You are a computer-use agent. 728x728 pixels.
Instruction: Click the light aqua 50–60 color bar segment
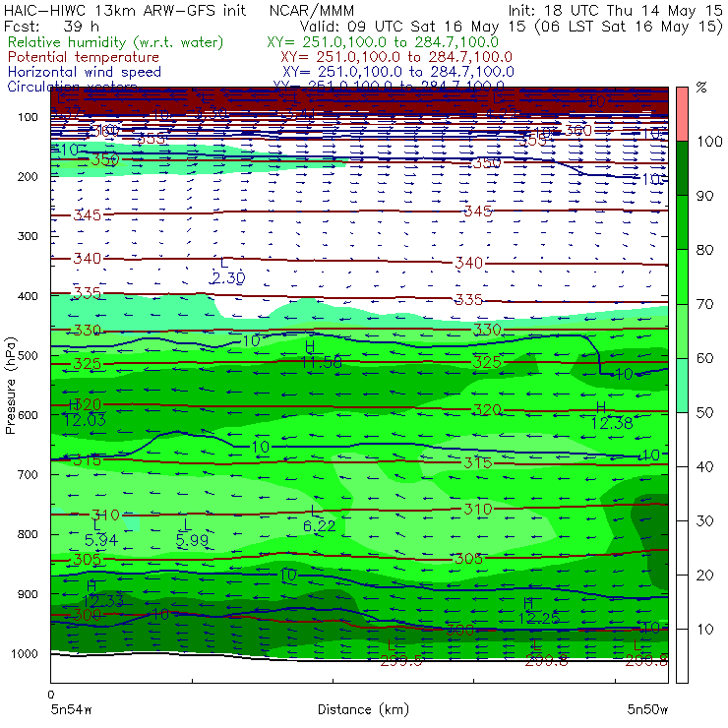click(682, 386)
